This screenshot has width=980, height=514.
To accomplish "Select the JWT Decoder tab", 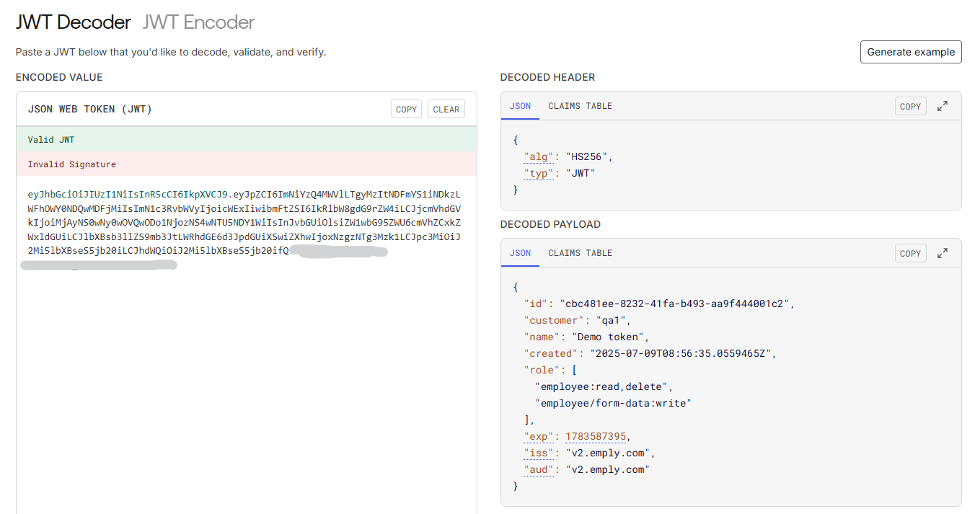I will click(x=73, y=22).
